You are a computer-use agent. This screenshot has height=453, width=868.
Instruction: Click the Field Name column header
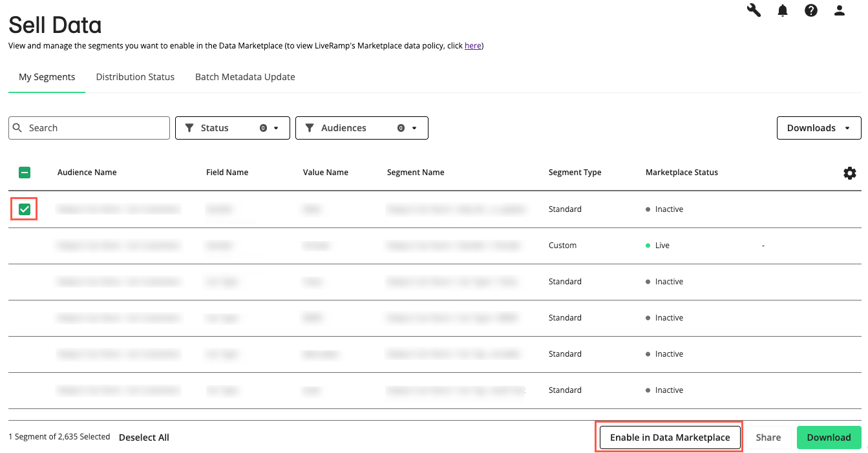click(227, 173)
